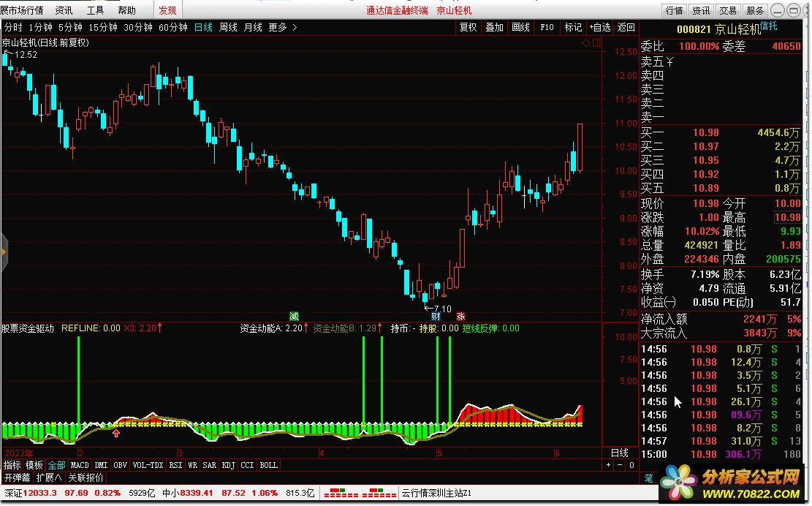Click the 深证 index value 12033.3 in the status bar

pyautogui.click(x=40, y=493)
